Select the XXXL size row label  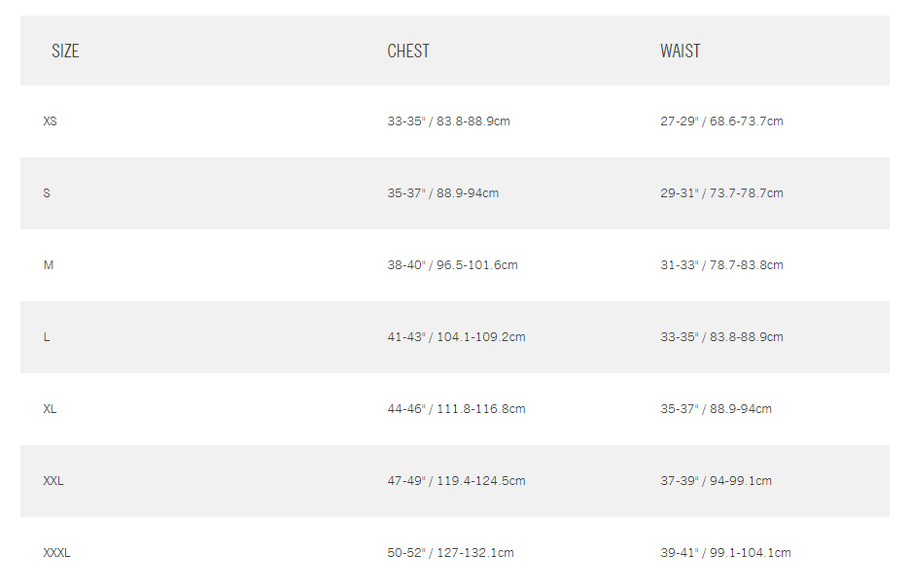57,554
